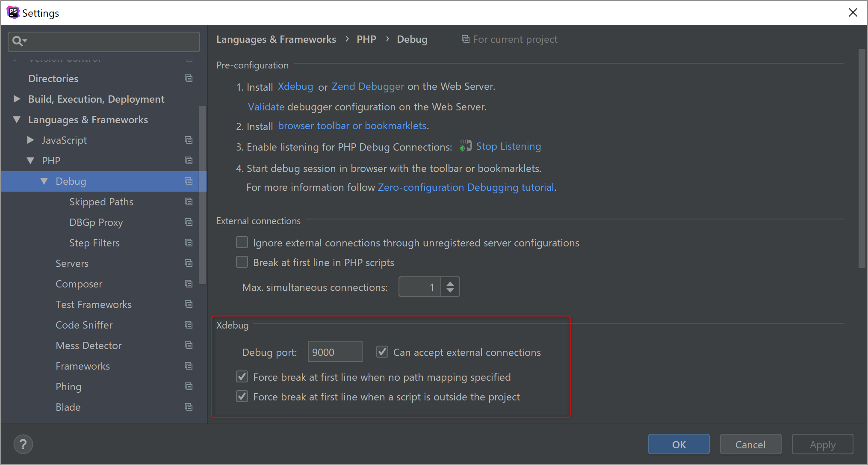
Task: Expand the Build, Execution, Deployment node
Action: (17, 99)
